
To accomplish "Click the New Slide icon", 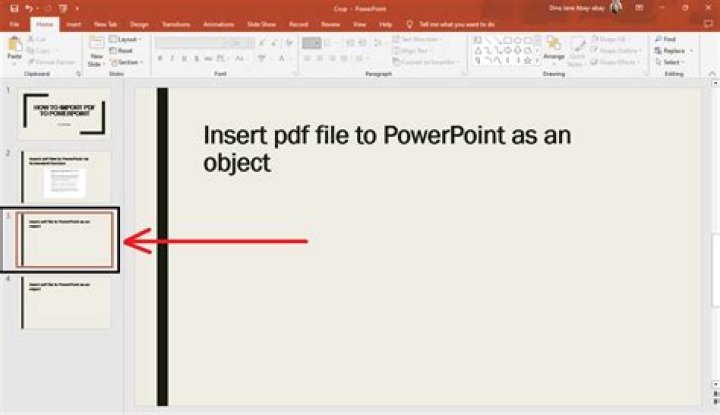I will point(97,44).
